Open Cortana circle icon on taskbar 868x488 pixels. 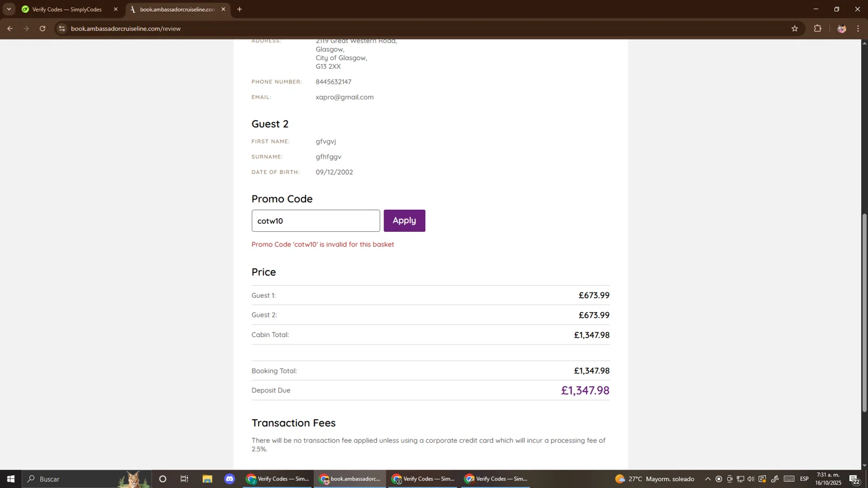[x=163, y=479]
